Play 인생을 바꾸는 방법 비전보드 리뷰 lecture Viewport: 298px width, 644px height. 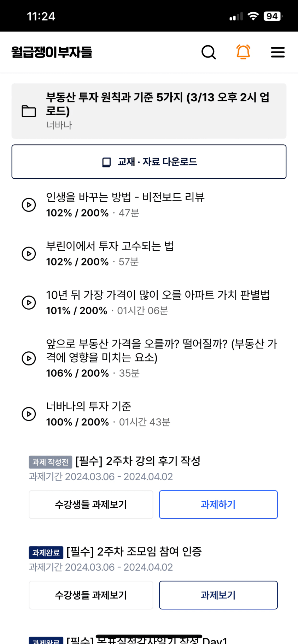click(x=29, y=205)
